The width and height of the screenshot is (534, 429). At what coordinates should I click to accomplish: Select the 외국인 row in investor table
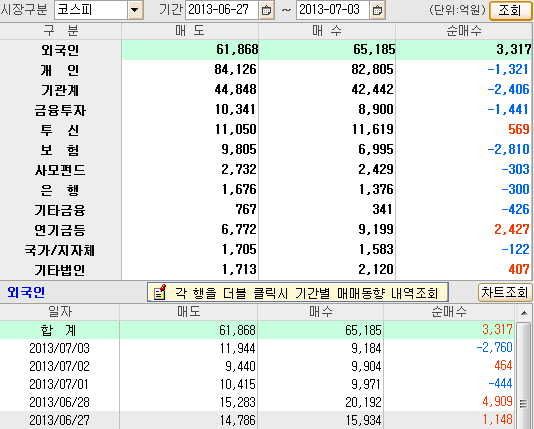click(266, 50)
